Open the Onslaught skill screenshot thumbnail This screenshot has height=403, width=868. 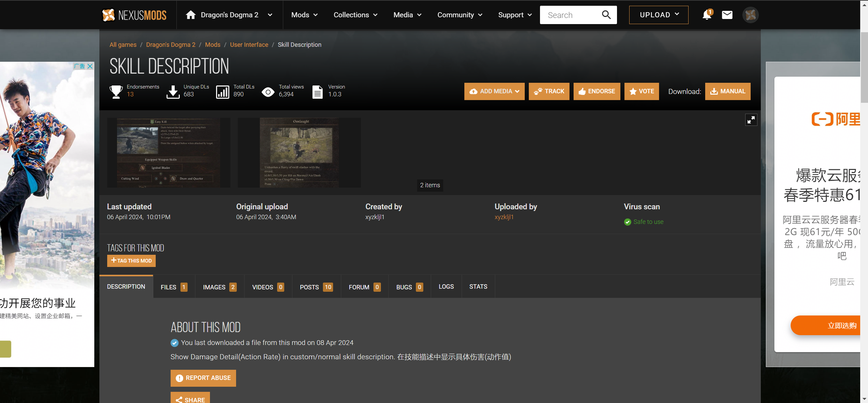(299, 153)
